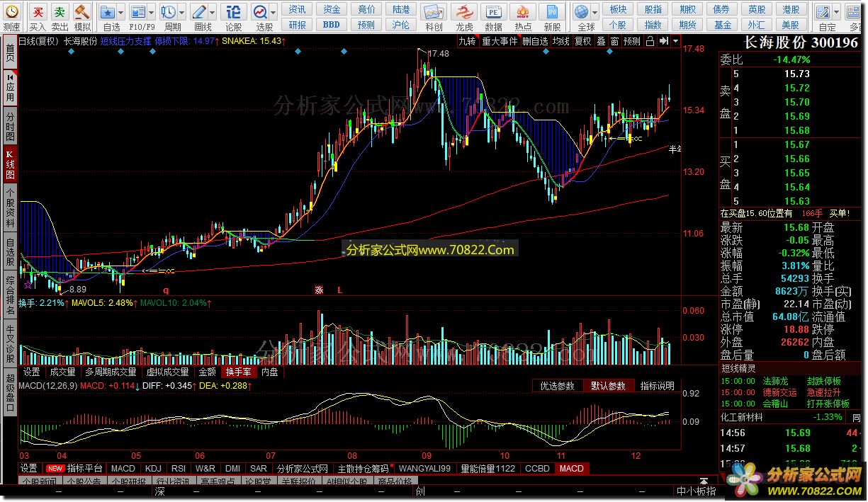This screenshot has width=868, height=502.
Task: Open 指标平台 indicator platform with NEW badge
Action: 76,468
